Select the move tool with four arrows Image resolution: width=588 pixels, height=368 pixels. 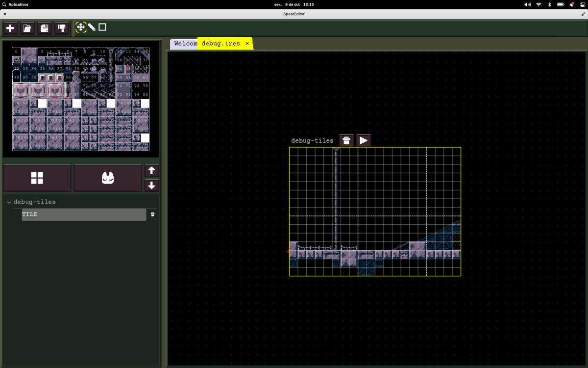click(x=81, y=27)
